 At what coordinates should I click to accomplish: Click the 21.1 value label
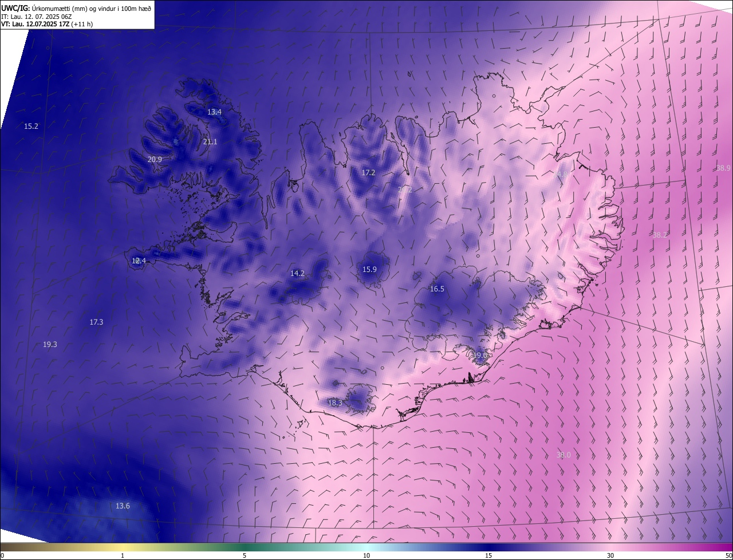click(x=210, y=141)
